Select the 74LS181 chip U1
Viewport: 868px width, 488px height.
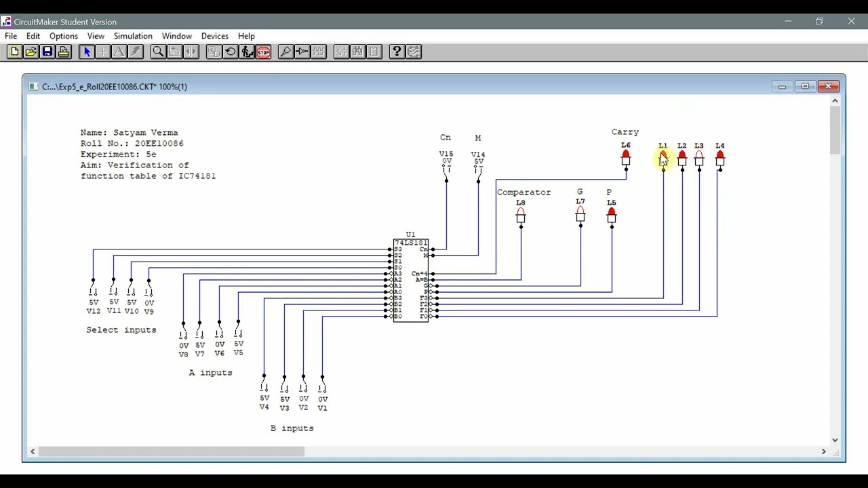[x=411, y=280]
